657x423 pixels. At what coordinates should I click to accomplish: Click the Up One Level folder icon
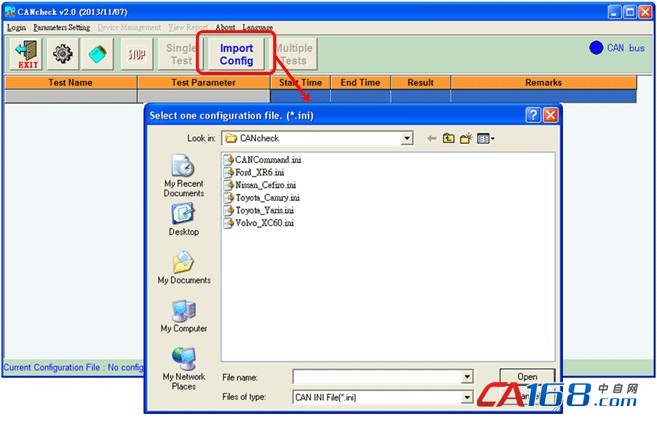(x=449, y=138)
